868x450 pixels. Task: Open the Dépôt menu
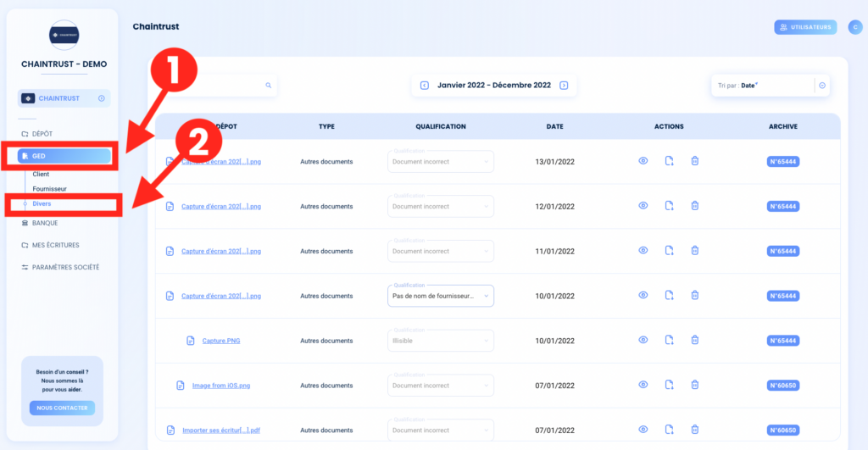pos(42,134)
